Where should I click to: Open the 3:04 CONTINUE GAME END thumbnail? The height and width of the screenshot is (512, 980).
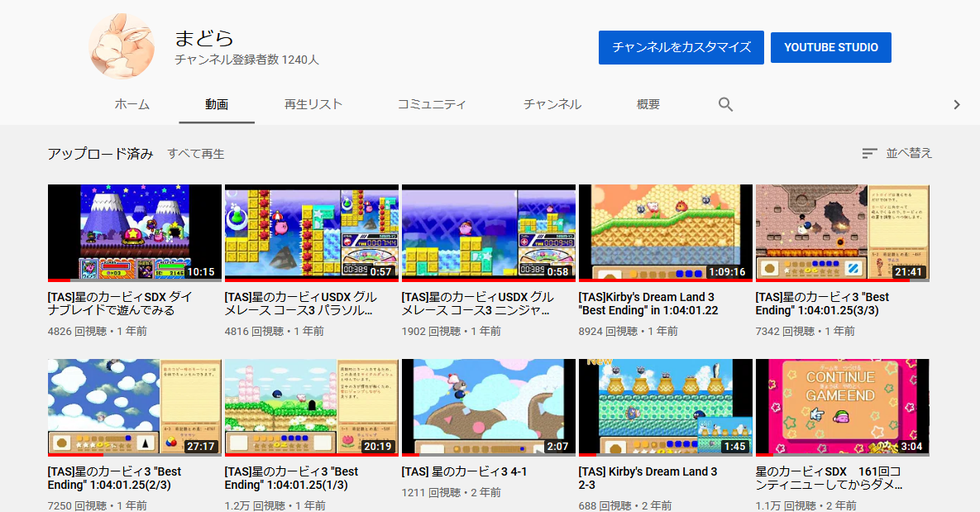(843, 407)
